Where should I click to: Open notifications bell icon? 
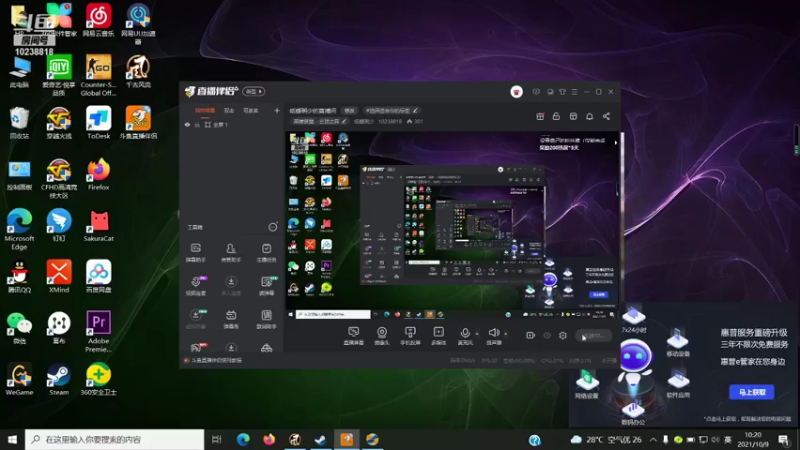pyautogui.click(x=589, y=116)
